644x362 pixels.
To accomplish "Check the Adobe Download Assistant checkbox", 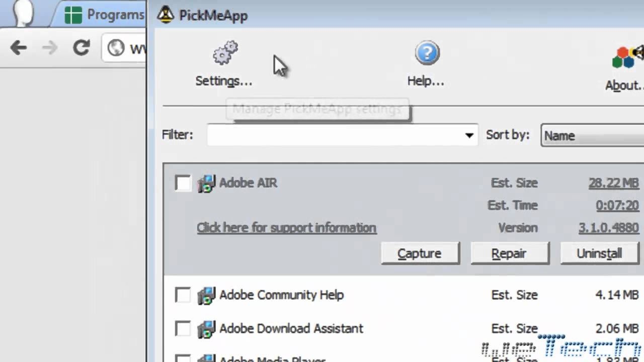I will coord(183,329).
